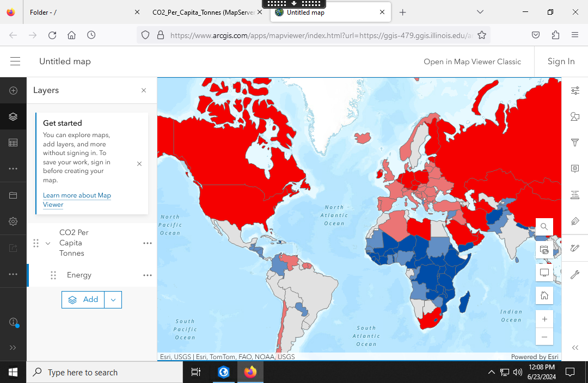Open the Sketch pencil tool
The image size is (588, 383).
tap(574, 248)
